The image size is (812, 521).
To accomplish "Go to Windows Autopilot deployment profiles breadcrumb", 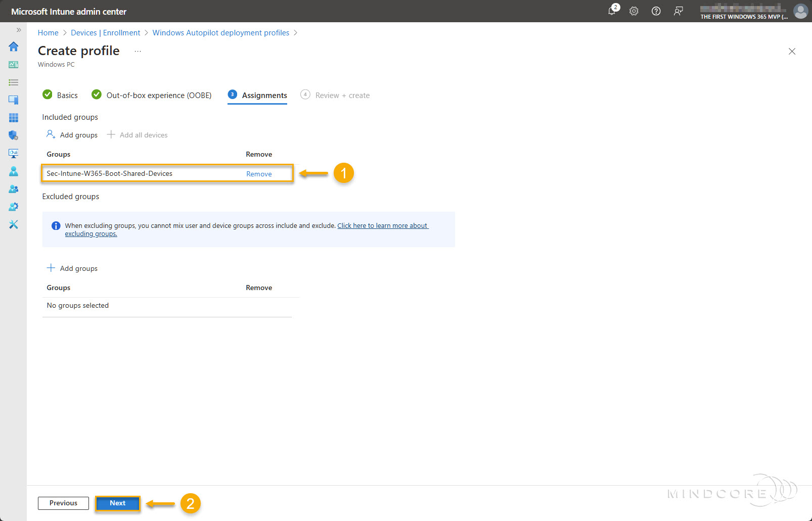I will 221,33.
